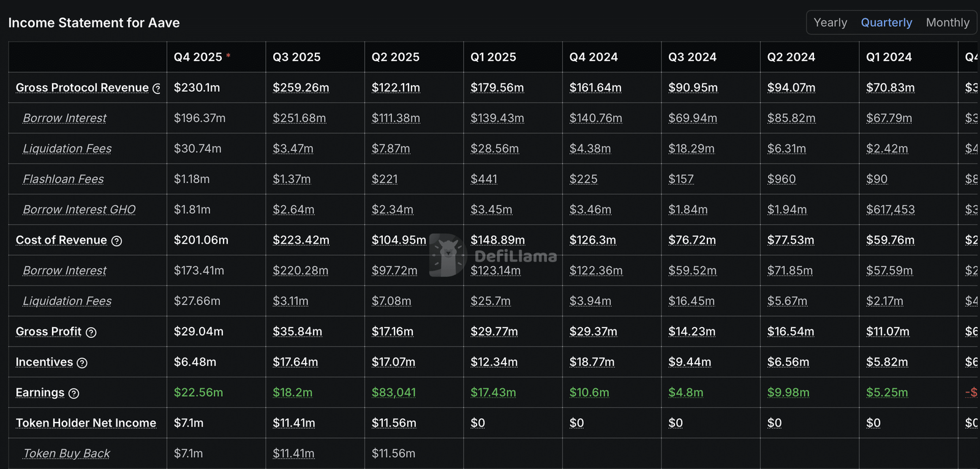
Task: Switch to the Yearly view
Action: coord(830,23)
